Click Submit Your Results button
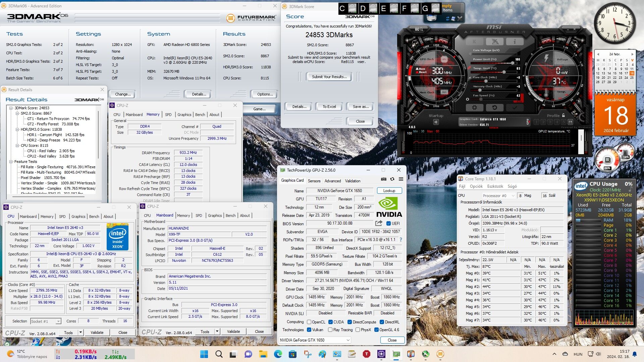The image size is (644, 362). [x=329, y=77]
